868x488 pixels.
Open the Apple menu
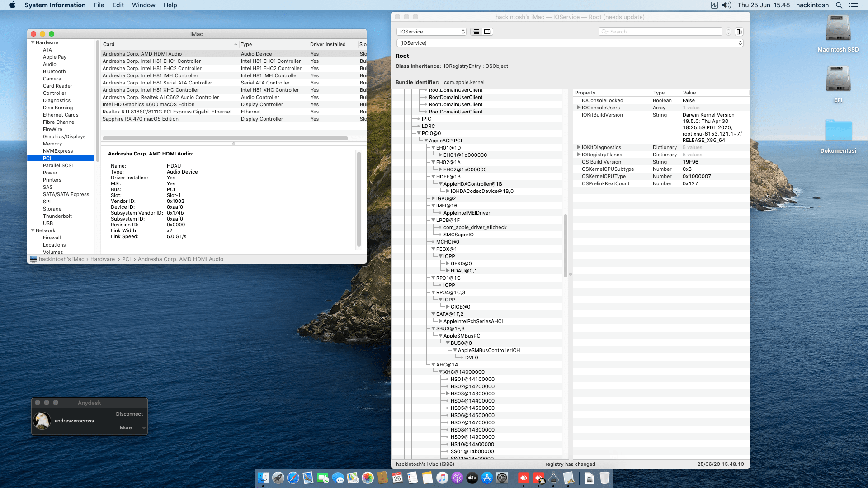click(12, 5)
